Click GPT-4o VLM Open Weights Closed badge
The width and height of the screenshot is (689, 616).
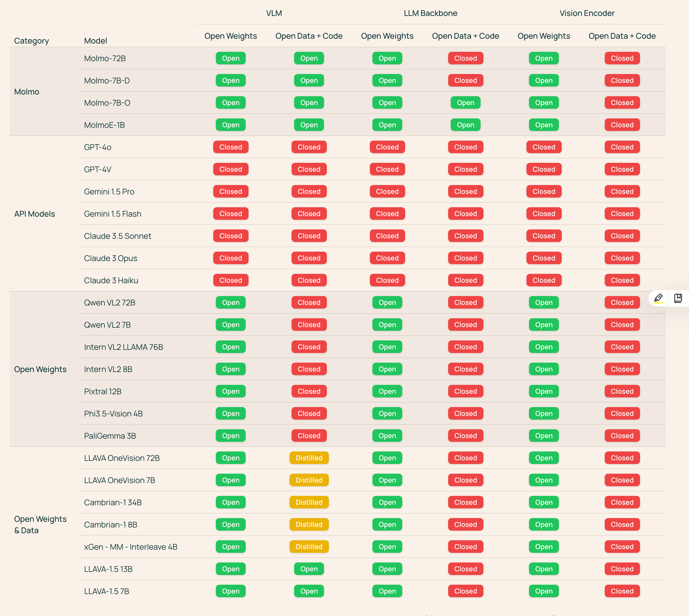231,147
